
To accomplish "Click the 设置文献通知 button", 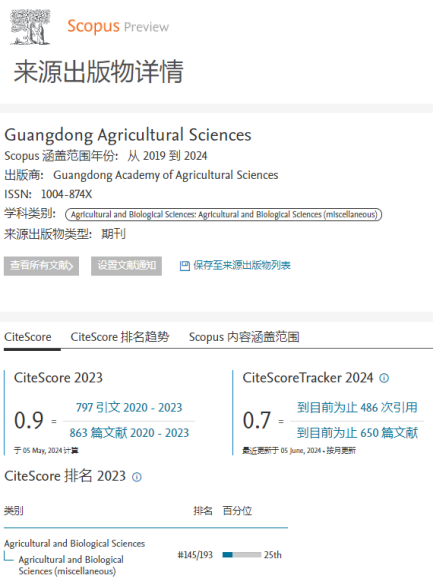I will pyautogui.click(x=127, y=266).
